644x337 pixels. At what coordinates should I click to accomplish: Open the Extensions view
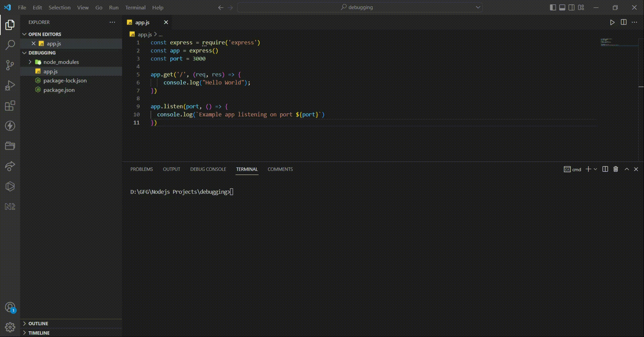pos(10,106)
